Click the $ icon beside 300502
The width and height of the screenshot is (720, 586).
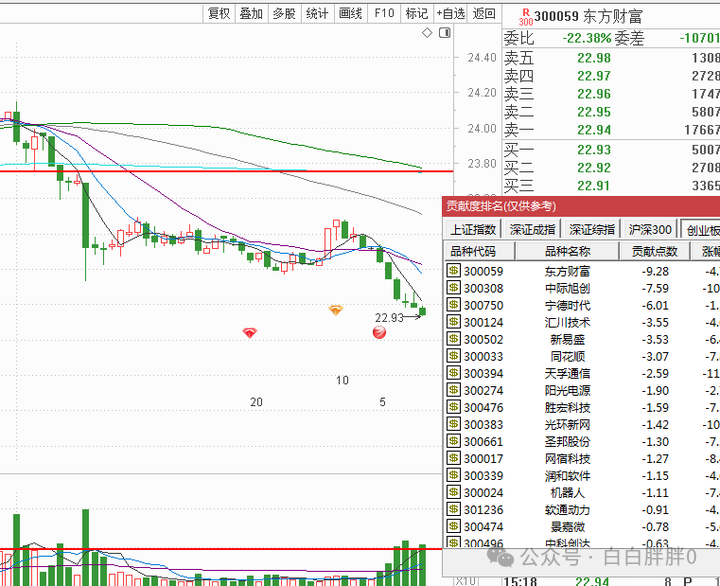[453, 338]
